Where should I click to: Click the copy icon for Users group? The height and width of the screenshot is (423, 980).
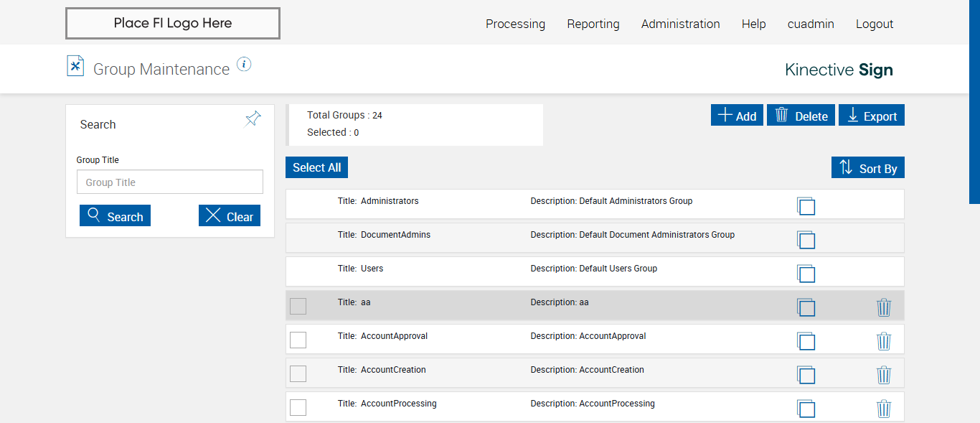806,274
